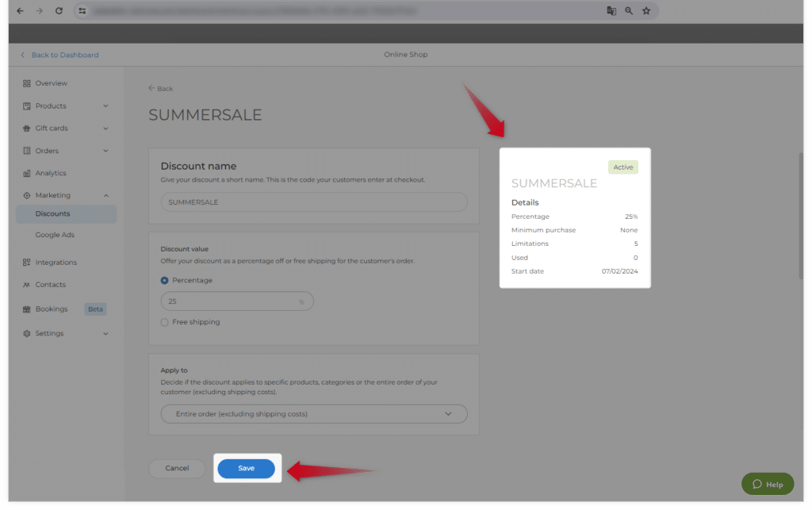The height and width of the screenshot is (510, 812).
Task: Select the Percentage radio button
Action: (165, 280)
